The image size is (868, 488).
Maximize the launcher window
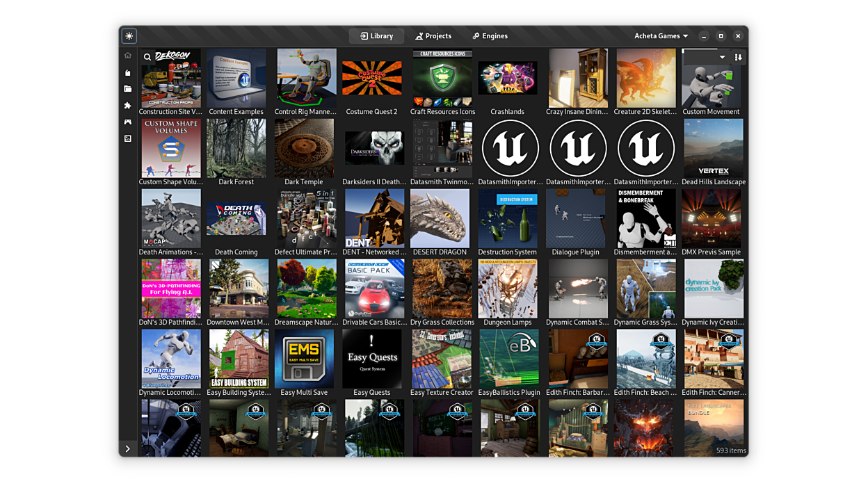721,36
